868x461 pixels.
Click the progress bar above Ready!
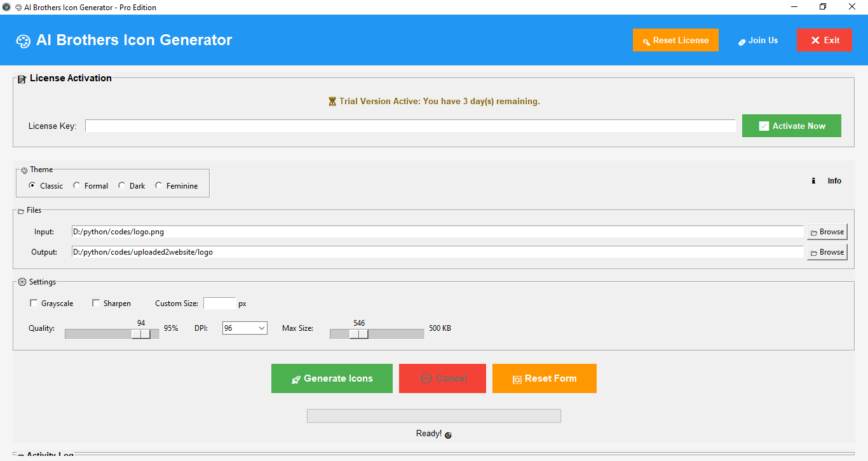tap(434, 416)
